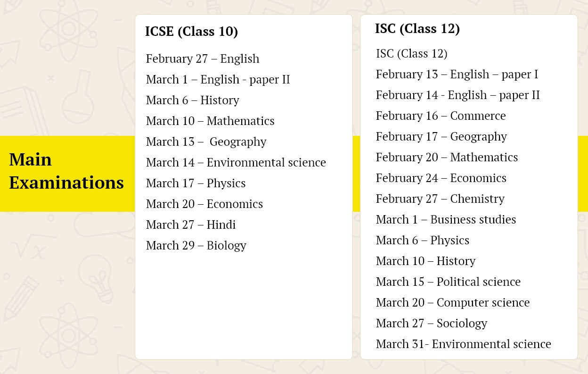588x374 pixels.
Task: Click March 29 – Biology entry
Action: (x=196, y=246)
